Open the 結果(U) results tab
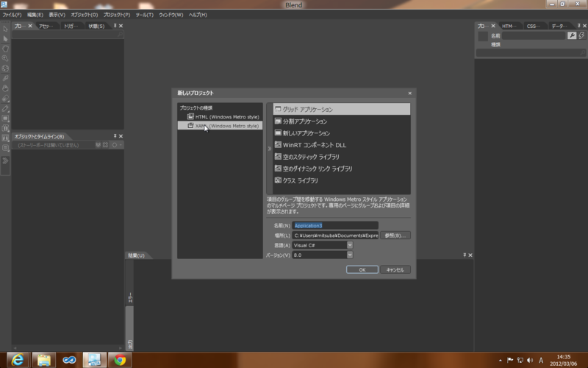Viewport: 588px width, 368px height. (137, 255)
